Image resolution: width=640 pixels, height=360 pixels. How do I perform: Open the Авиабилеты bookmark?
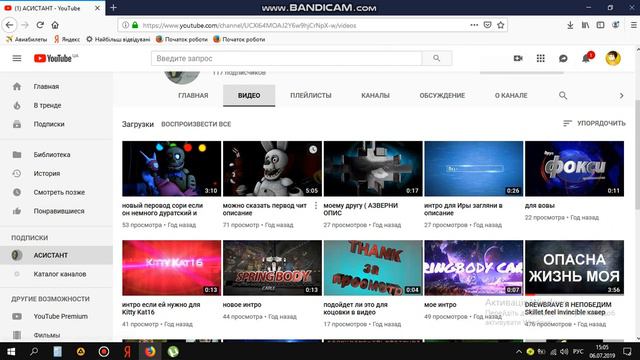[27, 40]
